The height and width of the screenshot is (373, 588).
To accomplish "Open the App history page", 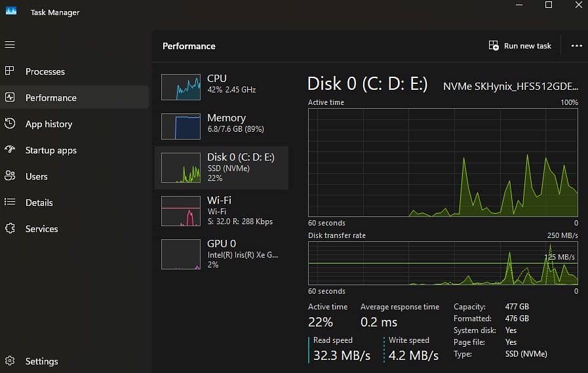I will point(49,124).
